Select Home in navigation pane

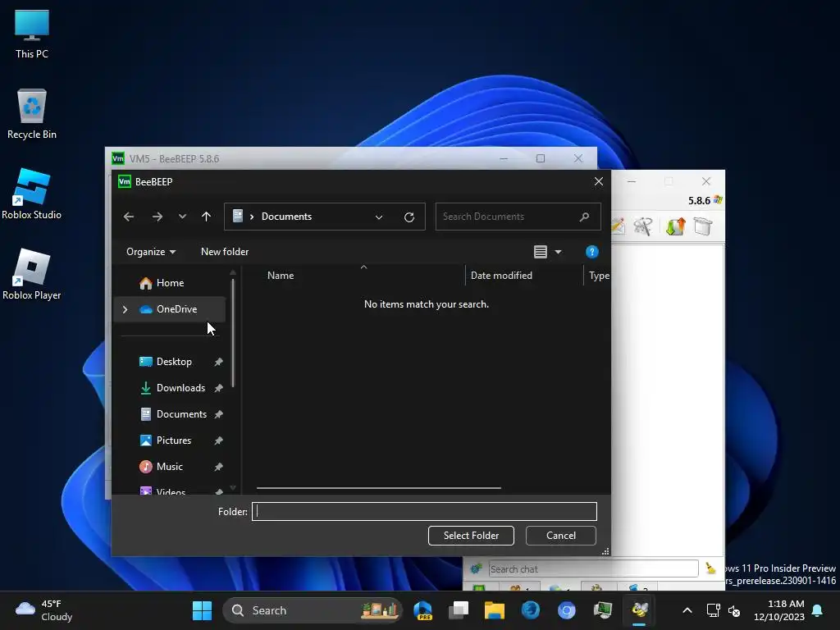[171, 283]
